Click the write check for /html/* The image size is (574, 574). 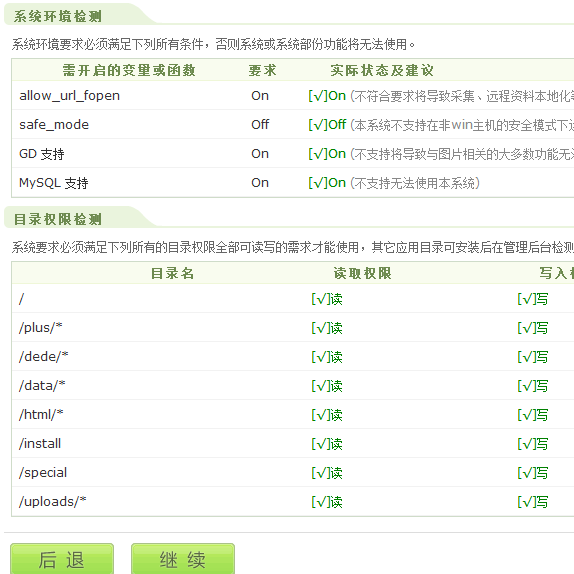pyautogui.click(x=533, y=415)
